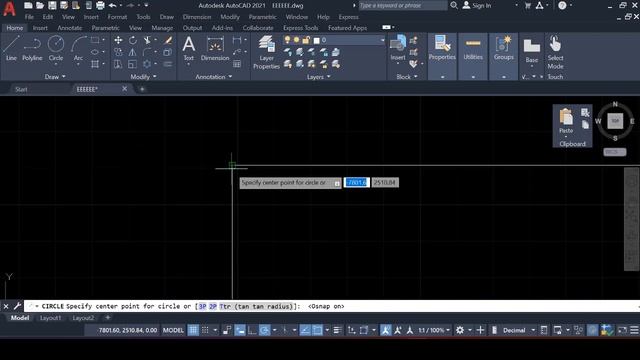The image size is (640, 360).
Task: Select the Trim tool
Action: (x=147, y=40)
